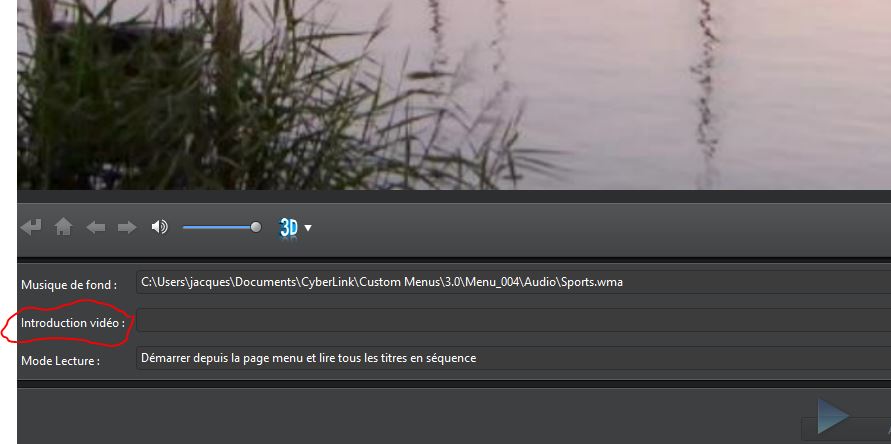The image size is (891, 444).
Task: Click the 'Musique de fond :' label
Action: 69,285
